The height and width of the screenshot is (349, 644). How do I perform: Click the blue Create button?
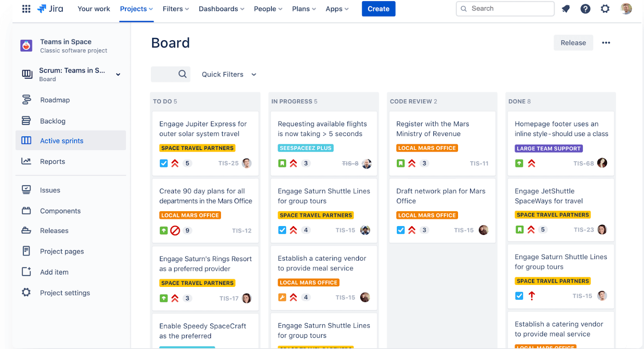378,9
